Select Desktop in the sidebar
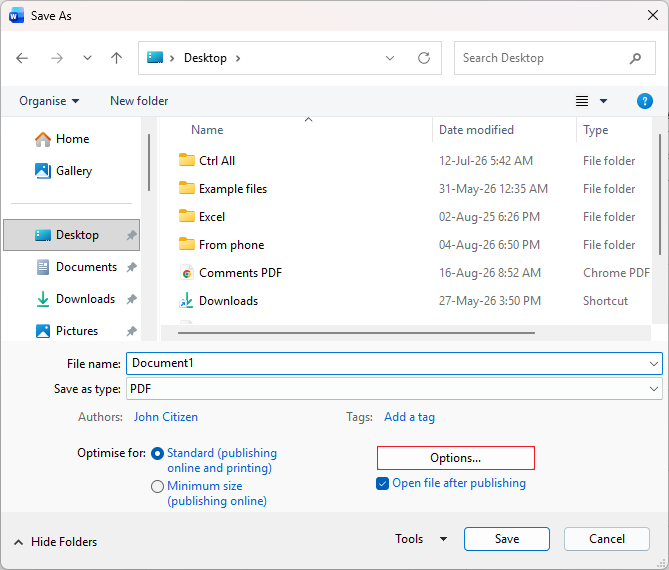 [72, 235]
